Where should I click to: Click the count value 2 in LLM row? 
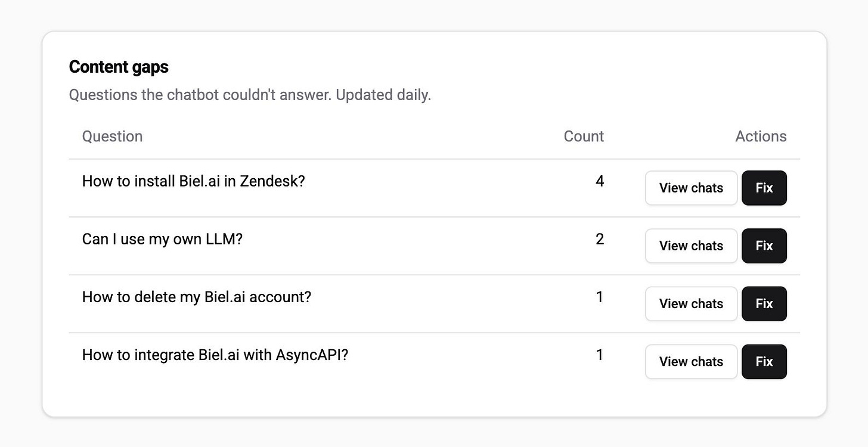click(600, 239)
